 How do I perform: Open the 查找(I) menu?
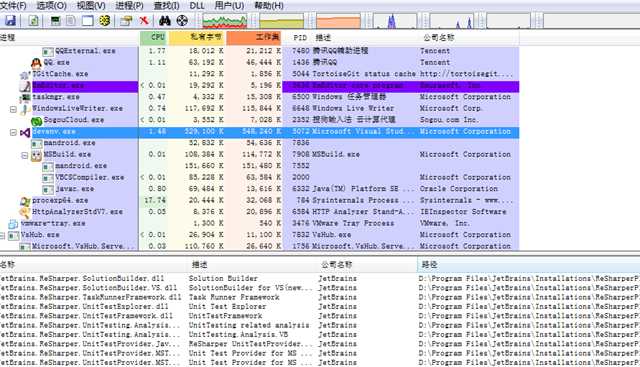[167, 6]
